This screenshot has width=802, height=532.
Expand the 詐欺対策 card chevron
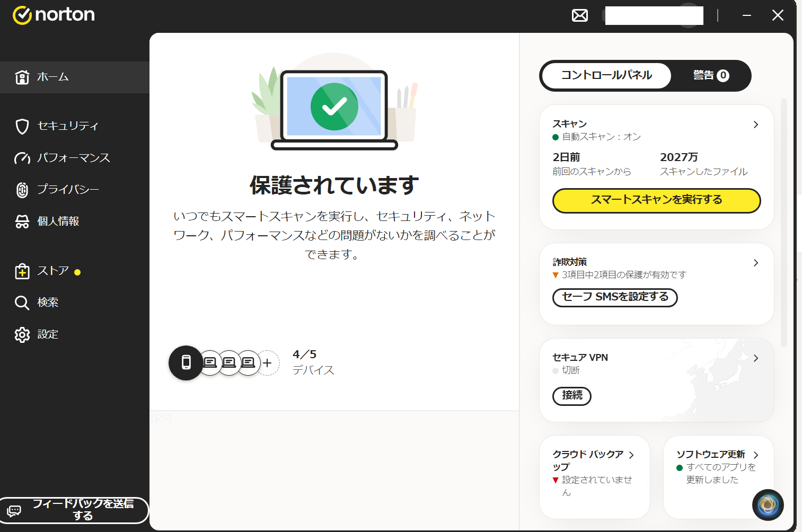(756, 263)
